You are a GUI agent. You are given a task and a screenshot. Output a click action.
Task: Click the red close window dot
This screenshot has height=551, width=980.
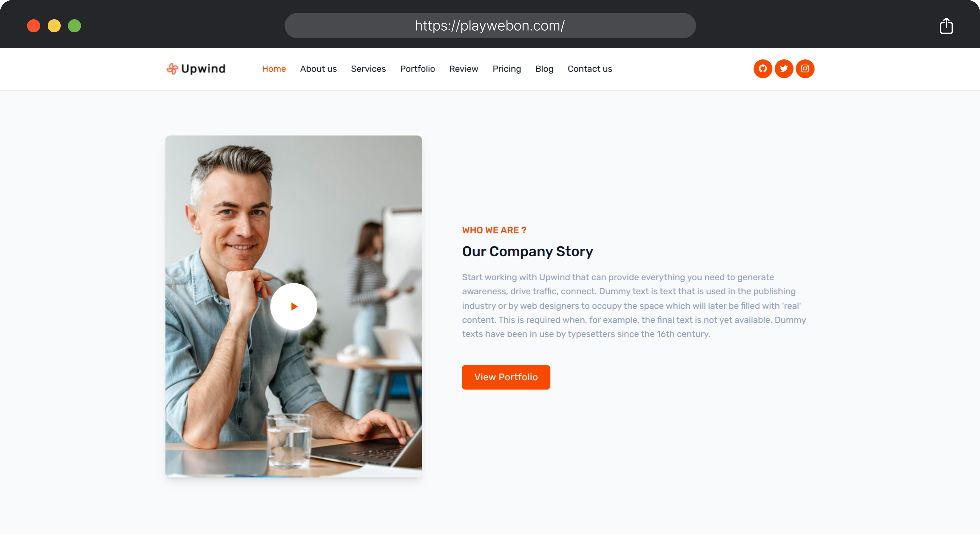point(34,26)
